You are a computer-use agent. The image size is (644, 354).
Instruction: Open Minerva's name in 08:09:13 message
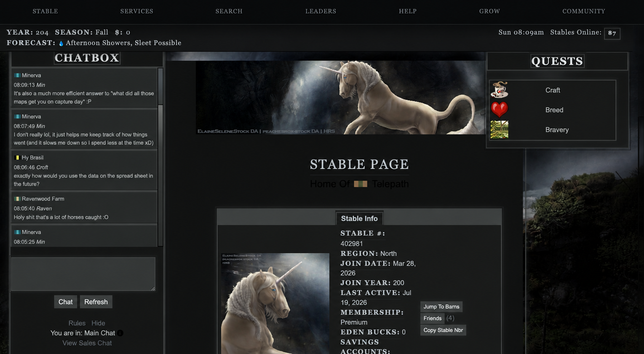(x=31, y=75)
